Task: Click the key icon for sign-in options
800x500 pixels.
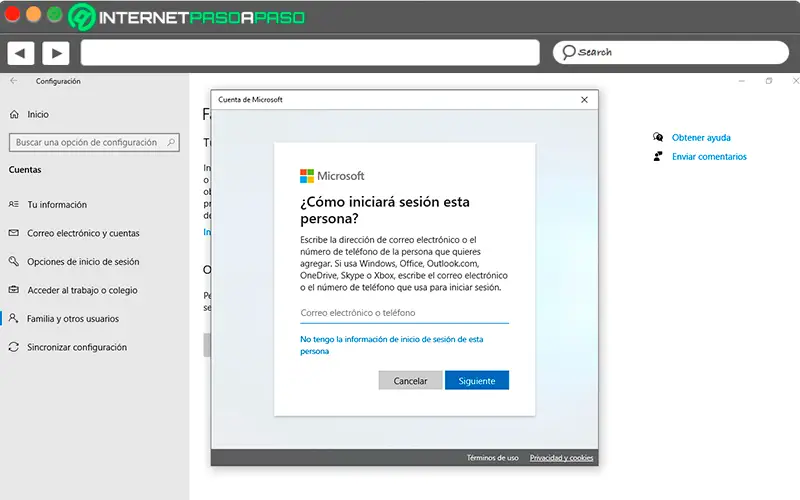Action: tap(14, 261)
